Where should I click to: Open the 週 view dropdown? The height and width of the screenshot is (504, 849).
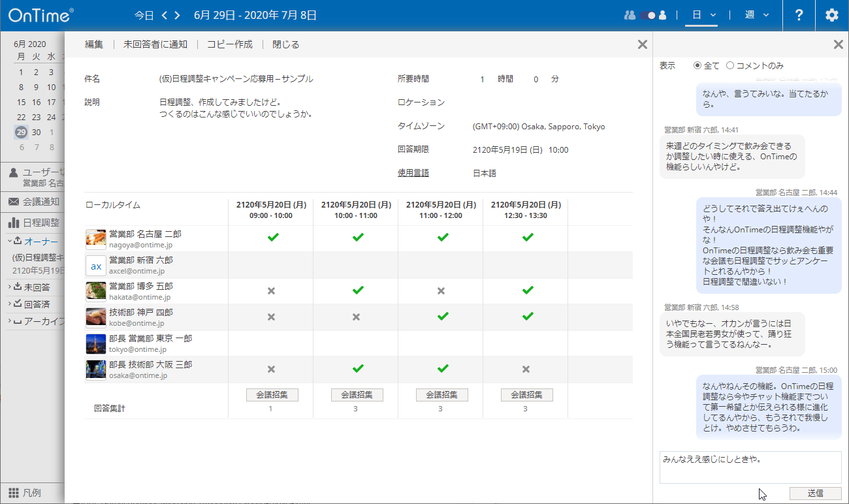pyautogui.click(x=757, y=15)
